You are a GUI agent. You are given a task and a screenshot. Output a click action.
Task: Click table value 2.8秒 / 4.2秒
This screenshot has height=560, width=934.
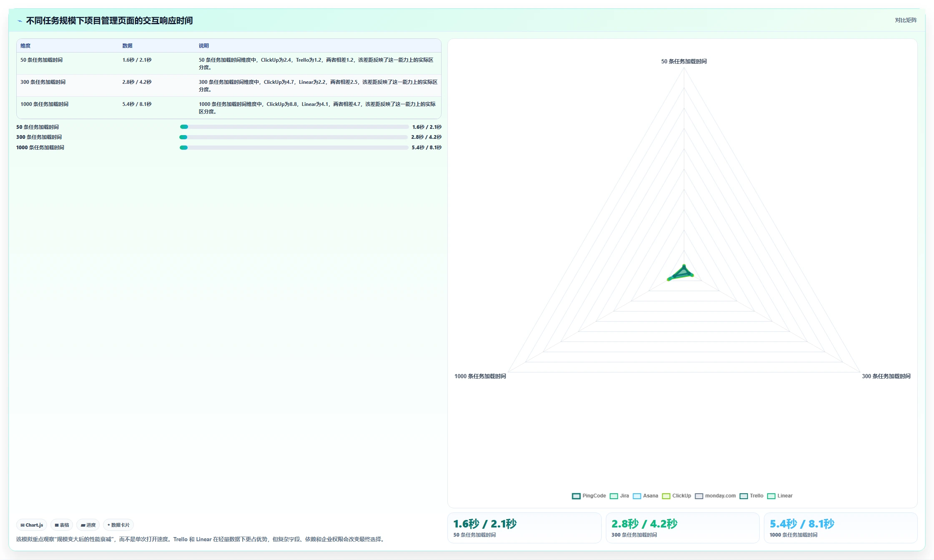[137, 82]
